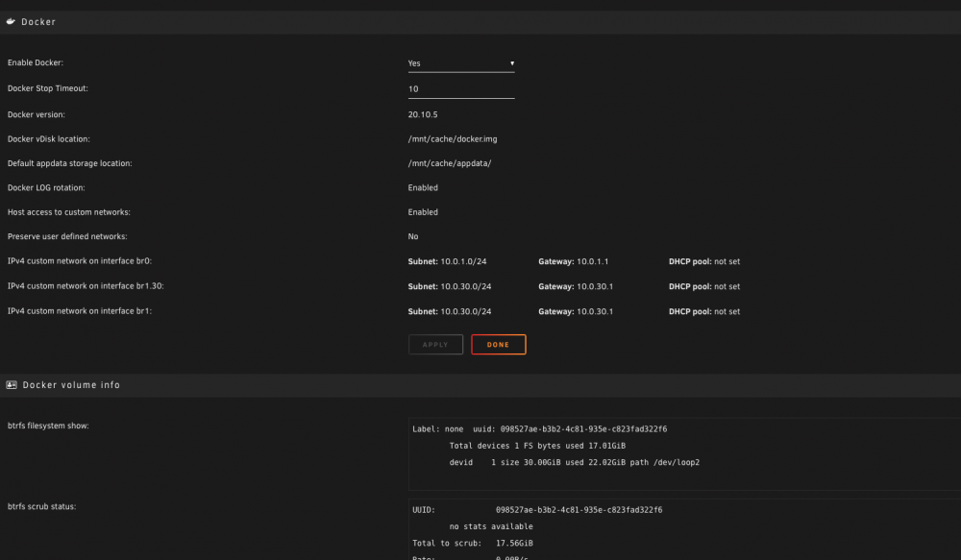Click the Docker Stop Timeout label
Image resolution: width=961 pixels, height=560 pixels.
pyautogui.click(x=48, y=88)
